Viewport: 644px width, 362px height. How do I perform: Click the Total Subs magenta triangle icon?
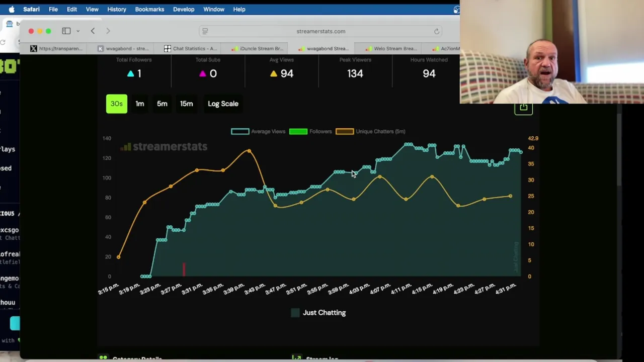pos(202,73)
